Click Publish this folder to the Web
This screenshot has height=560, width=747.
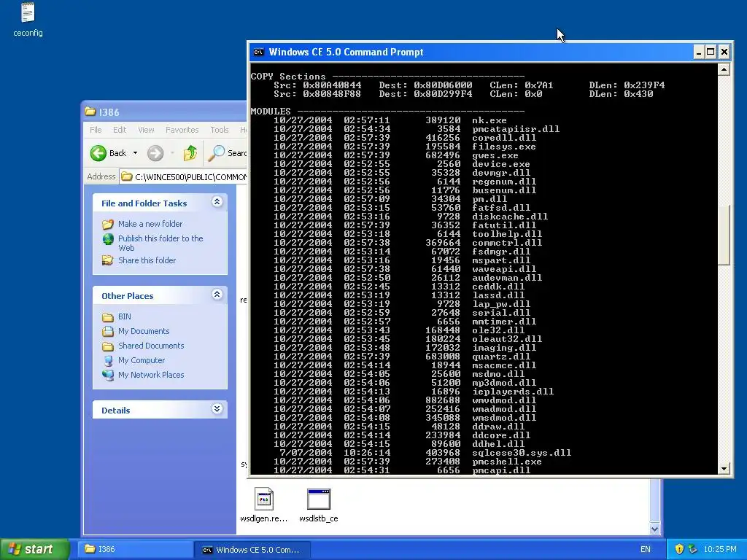click(x=160, y=243)
